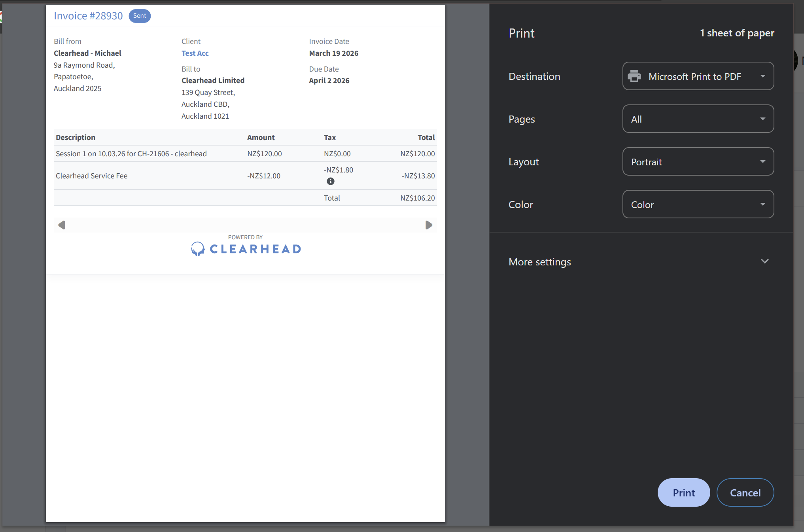Open the Pages dropdown set to All
The image size is (804, 532).
pyautogui.click(x=698, y=119)
